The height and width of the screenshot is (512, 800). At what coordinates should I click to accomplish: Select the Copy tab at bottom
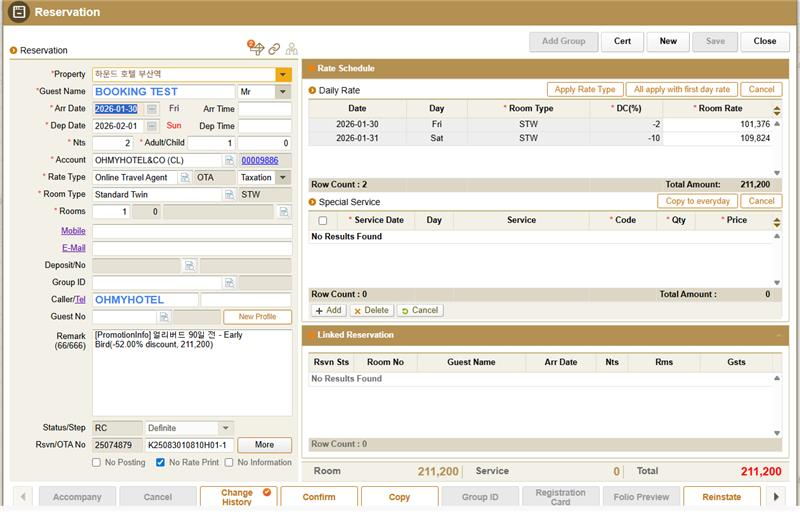click(x=399, y=497)
